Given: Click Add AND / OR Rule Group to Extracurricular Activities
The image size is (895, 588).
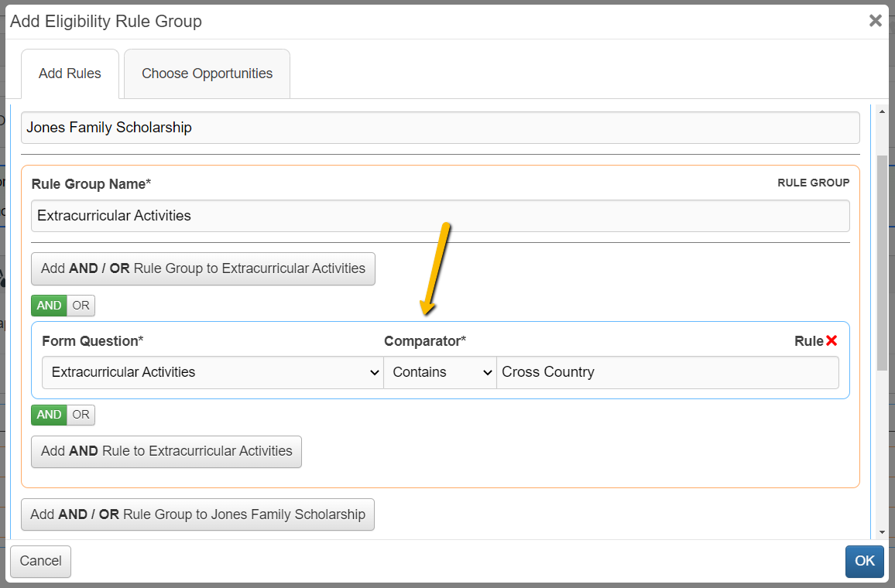Looking at the screenshot, I should (x=203, y=268).
